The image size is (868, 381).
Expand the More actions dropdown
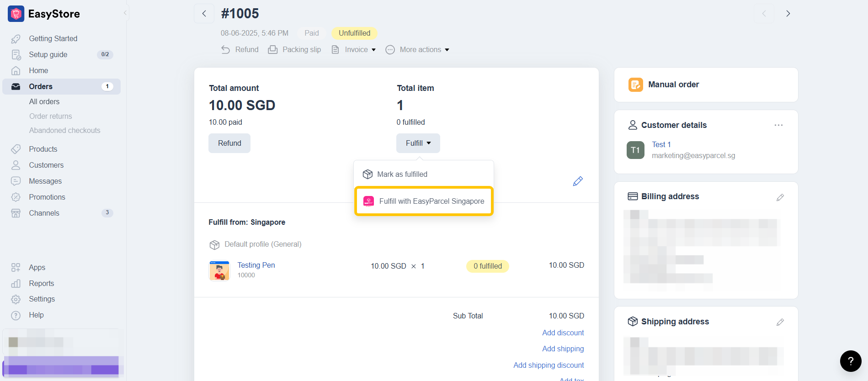coord(417,49)
